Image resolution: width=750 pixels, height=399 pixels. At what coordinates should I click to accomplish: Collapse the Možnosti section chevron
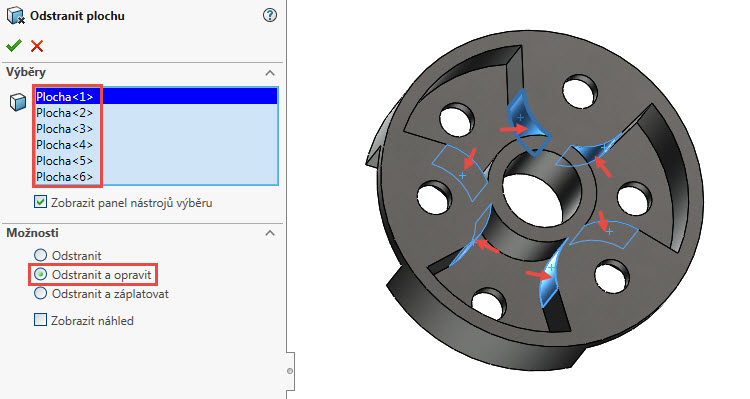(270, 233)
